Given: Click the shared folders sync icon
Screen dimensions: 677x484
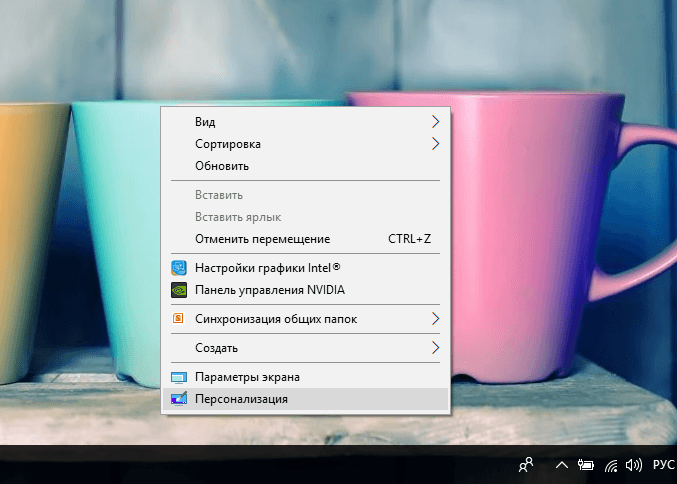Looking at the screenshot, I should tap(178, 319).
